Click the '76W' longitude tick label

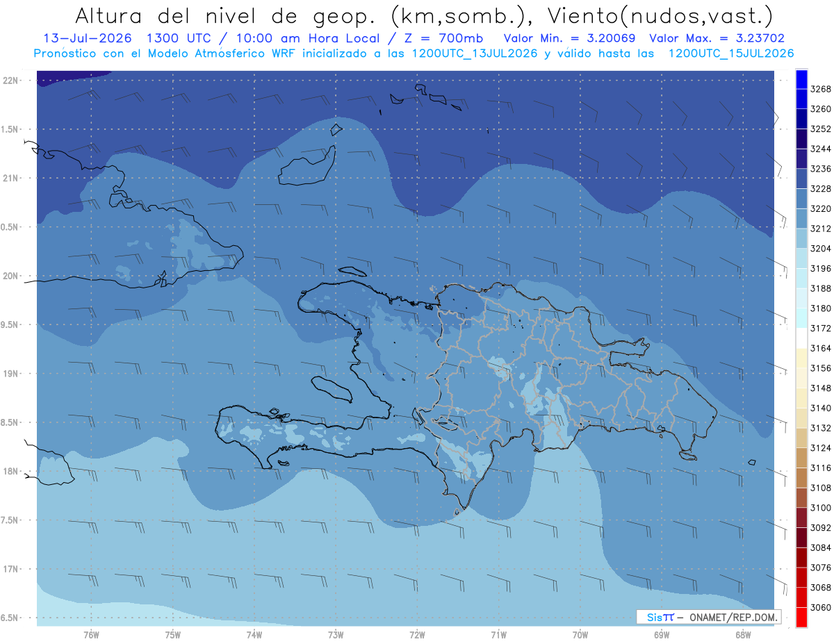tap(91, 635)
